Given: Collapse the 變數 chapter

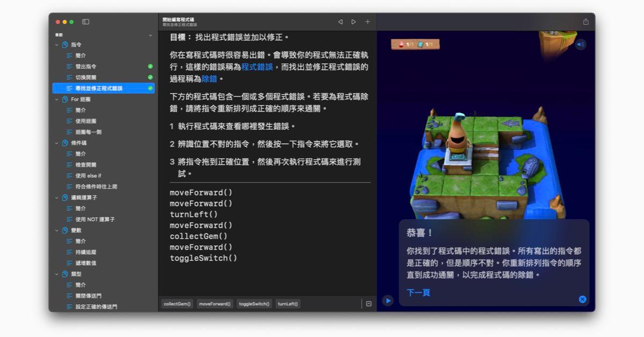Looking at the screenshot, I should tap(56, 230).
